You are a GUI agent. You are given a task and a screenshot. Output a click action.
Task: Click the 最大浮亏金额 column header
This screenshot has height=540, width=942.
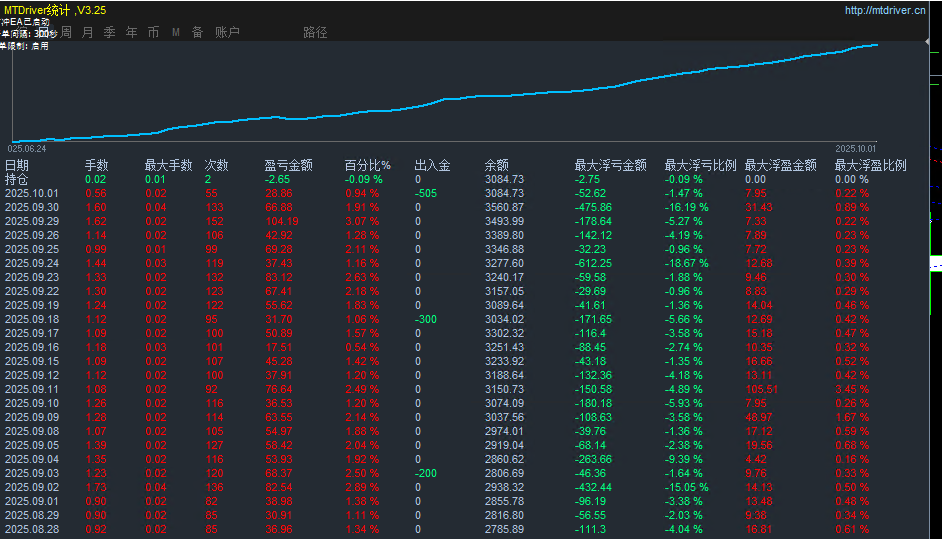pos(610,165)
